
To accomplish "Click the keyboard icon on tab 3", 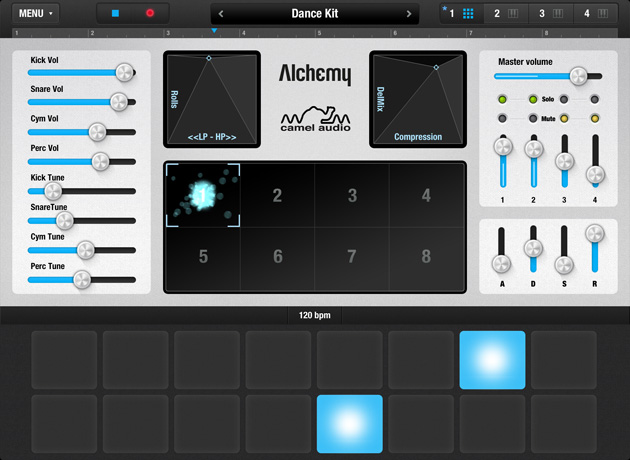I will click(558, 14).
